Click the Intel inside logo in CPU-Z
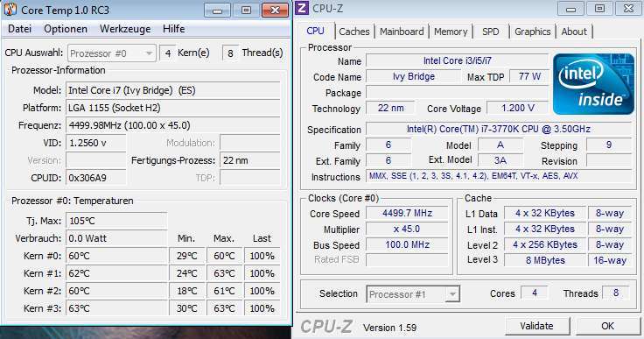Viewport: 644px width, 339px height. pyautogui.click(x=593, y=84)
